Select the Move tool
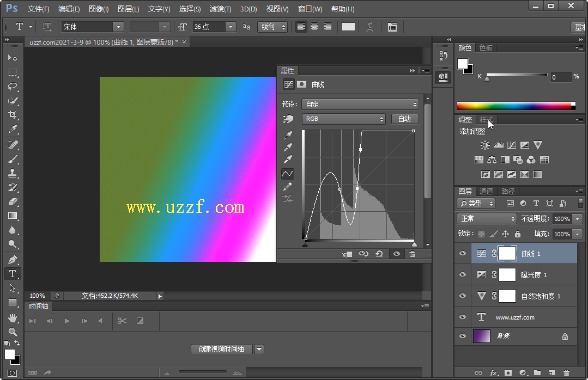This screenshot has height=380, width=588. (13, 58)
